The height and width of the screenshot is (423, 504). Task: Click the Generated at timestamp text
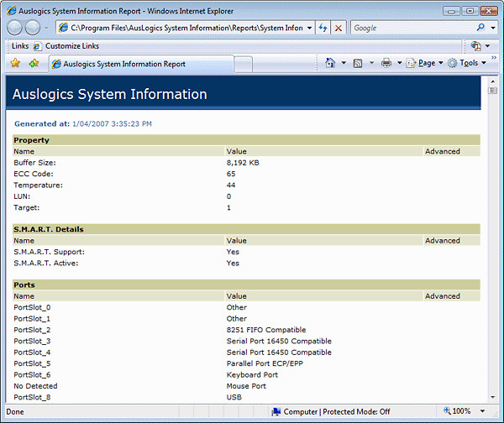point(83,123)
